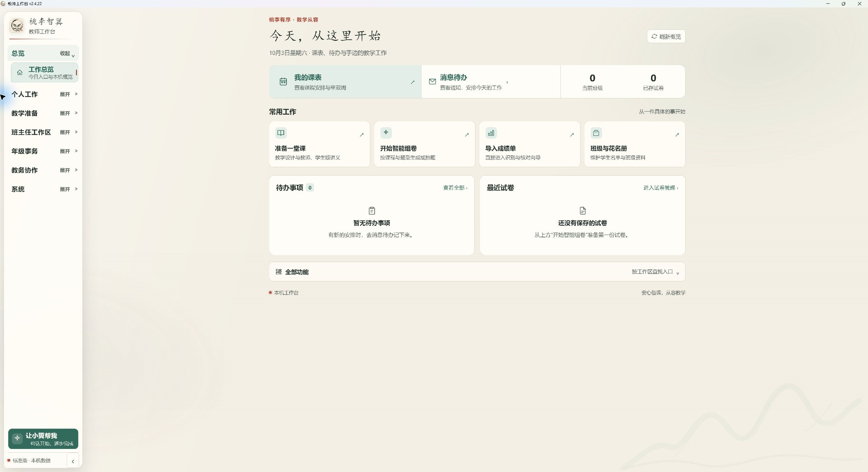Collapse the 总览 sidebar section

coord(43,53)
